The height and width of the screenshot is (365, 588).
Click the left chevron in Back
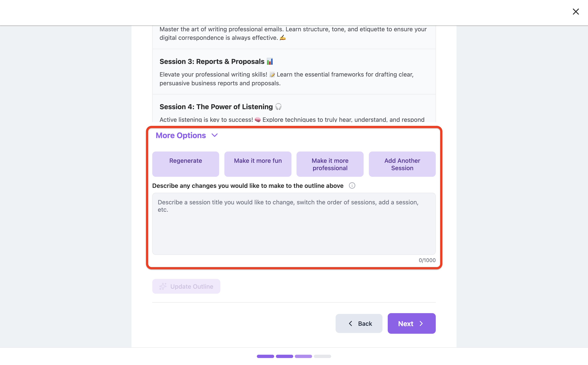coord(351,323)
